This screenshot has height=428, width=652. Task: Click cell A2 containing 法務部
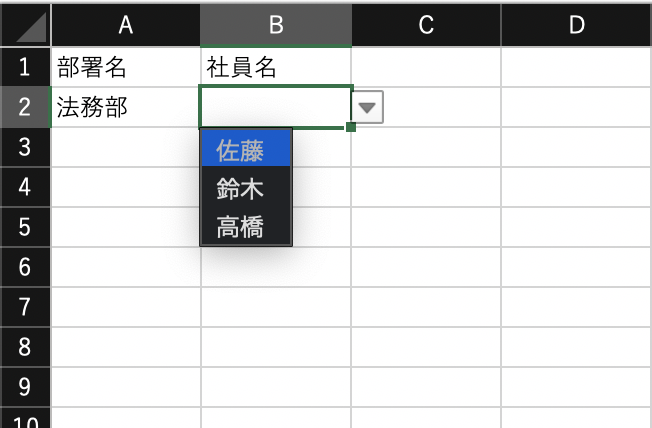(126, 107)
